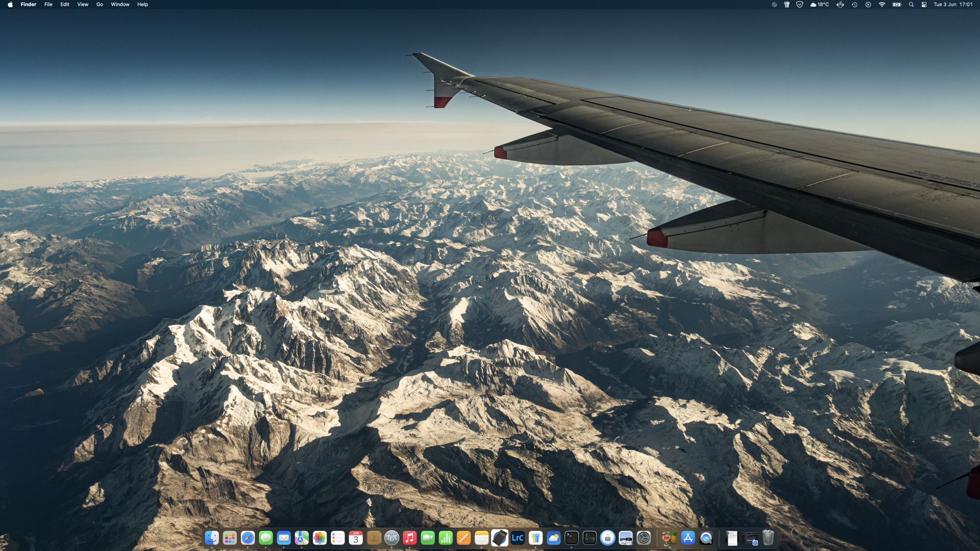Open Control Center in menu bar

pyautogui.click(x=924, y=4)
